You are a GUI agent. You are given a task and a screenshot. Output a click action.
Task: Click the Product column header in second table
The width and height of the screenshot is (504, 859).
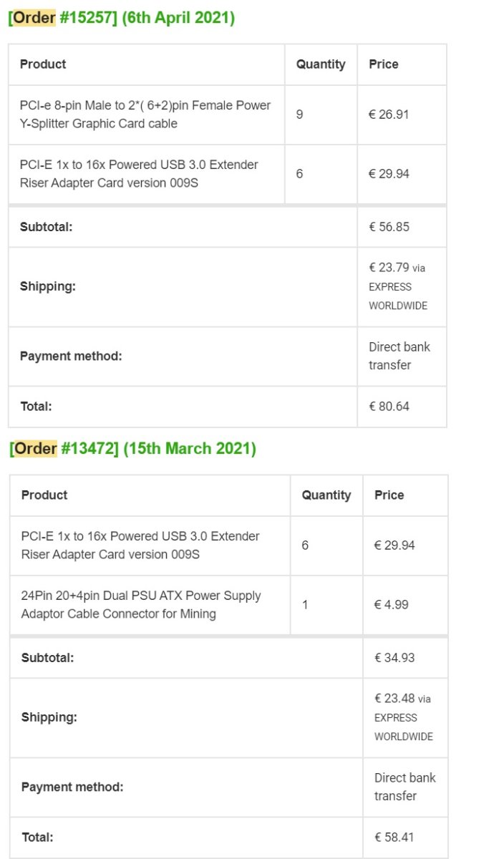pos(44,495)
